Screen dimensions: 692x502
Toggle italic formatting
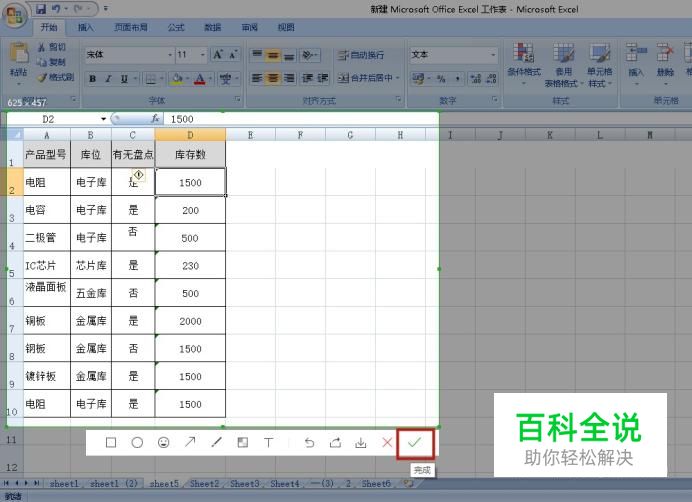coord(108,79)
